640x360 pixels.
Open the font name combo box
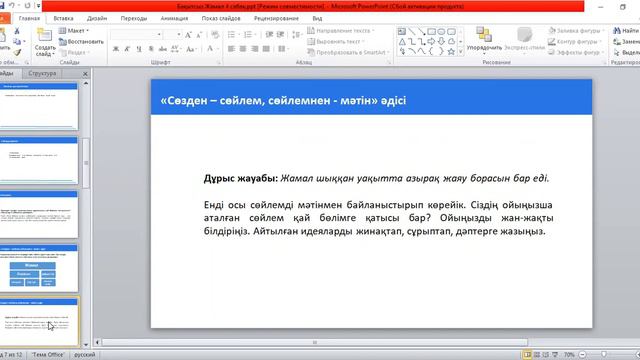(136, 35)
